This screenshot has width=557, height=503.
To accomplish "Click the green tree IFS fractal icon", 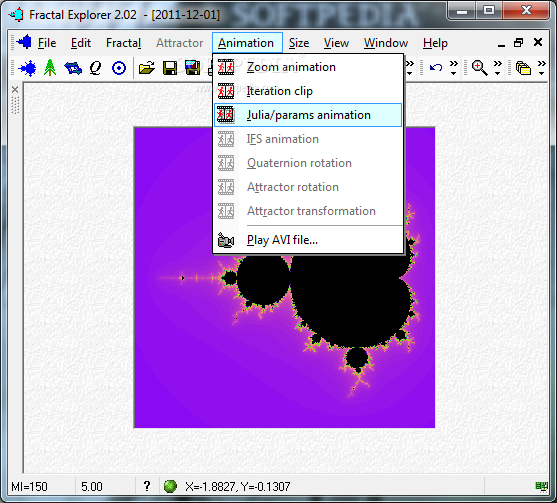I will pyautogui.click(x=50, y=67).
